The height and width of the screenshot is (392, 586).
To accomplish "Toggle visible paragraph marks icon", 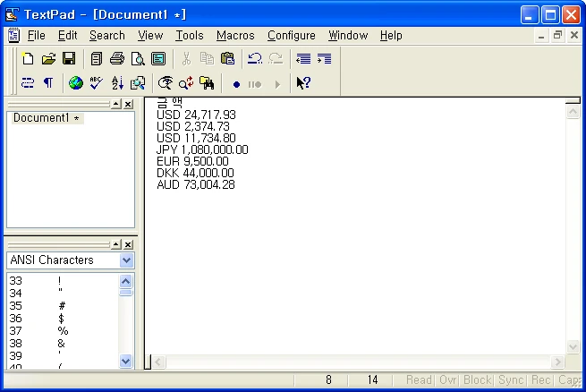I will click(x=48, y=83).
